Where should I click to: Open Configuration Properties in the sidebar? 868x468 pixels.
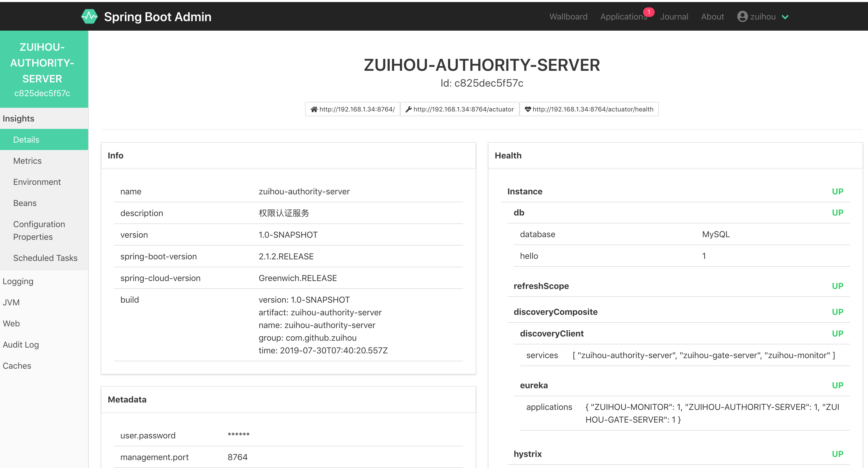point(39,231)
